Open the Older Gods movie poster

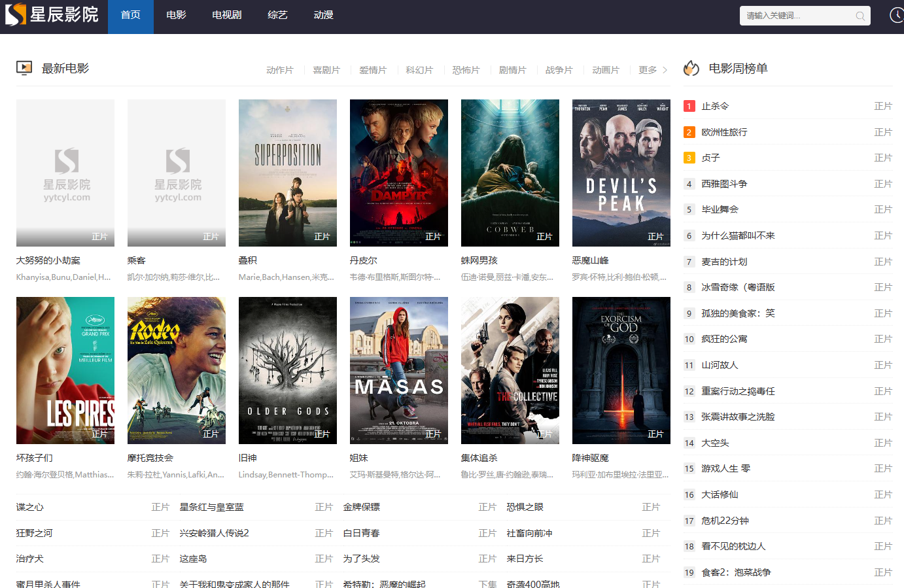(x=288, y=370)
